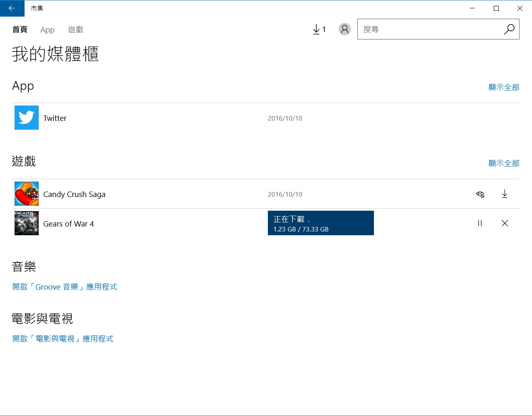The width and height of the screenshot is (532, 416).
Task: Pause the Gears of War 4 download
Action: (480, 223)
